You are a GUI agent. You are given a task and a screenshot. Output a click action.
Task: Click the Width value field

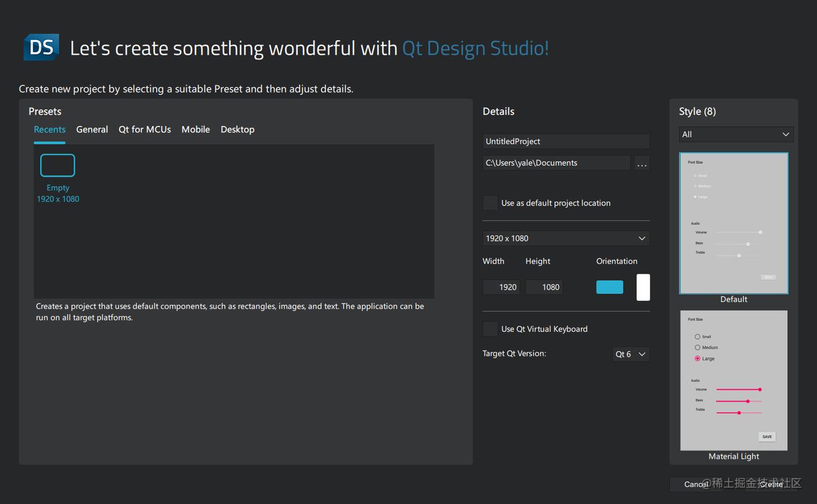click(501, 287)
